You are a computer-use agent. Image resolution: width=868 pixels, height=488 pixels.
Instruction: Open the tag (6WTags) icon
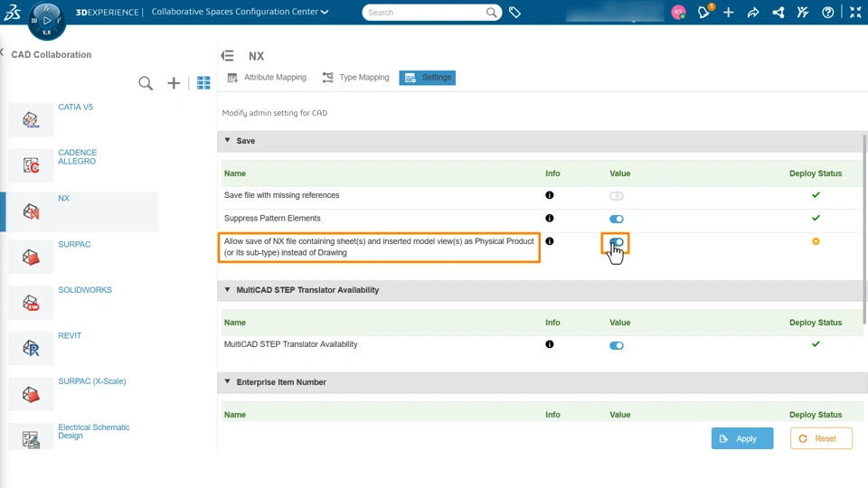pos(514,12)
